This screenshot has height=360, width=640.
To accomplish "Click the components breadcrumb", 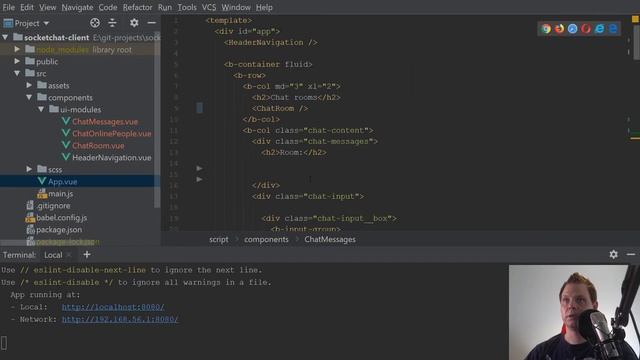I will 266,240.
